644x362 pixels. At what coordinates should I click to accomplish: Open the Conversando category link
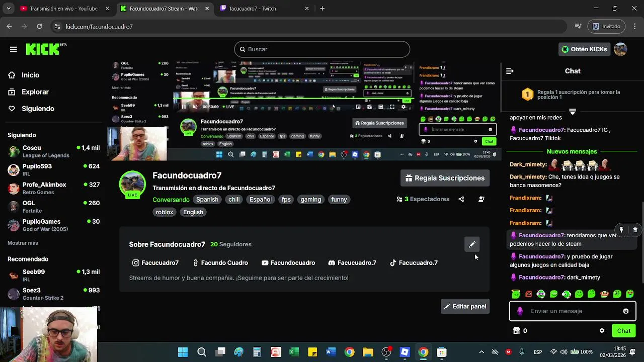pos(171,200)
